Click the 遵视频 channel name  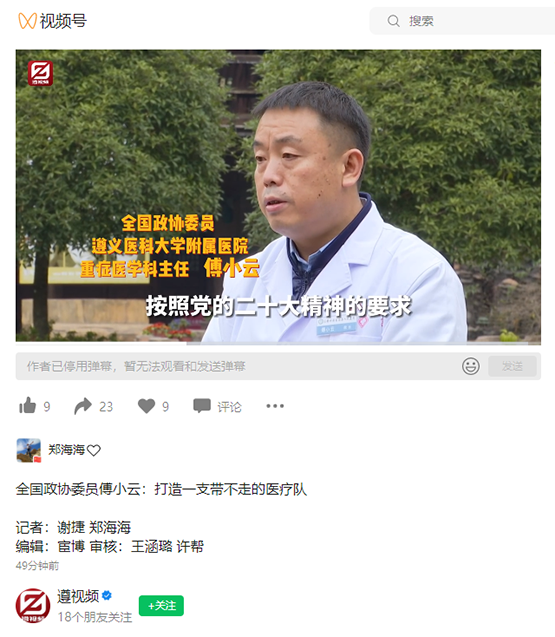(x=78, y=596)
